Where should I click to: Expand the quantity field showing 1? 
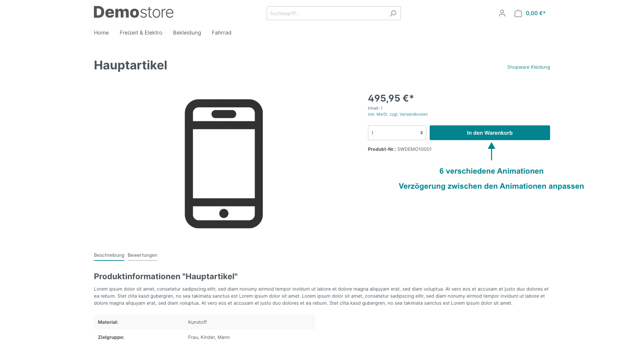tap(397, 133)
